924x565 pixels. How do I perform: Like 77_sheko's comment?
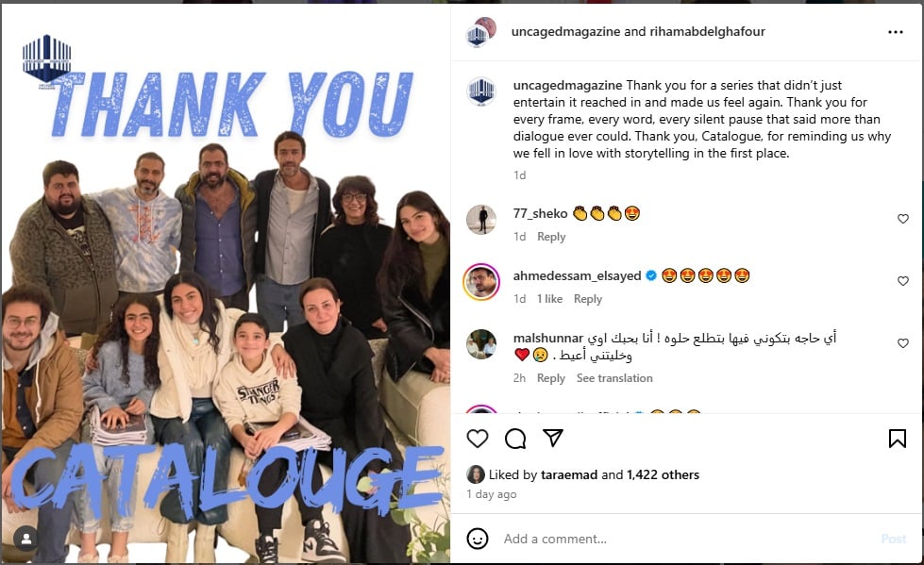pos(903,219)
